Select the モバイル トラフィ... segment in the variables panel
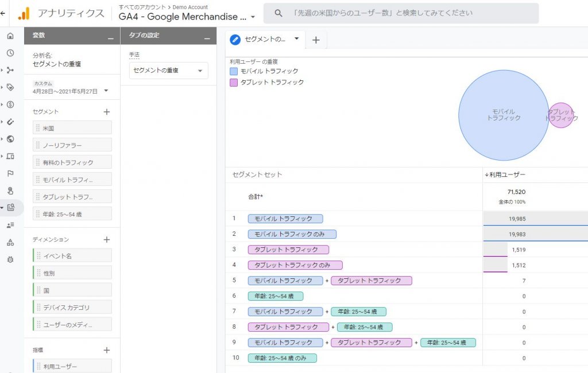The image size is (588, 373). 72,180
